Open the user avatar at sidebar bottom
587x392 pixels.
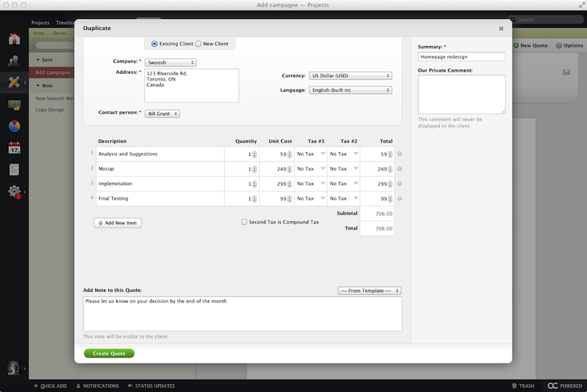tap(14, 368)
